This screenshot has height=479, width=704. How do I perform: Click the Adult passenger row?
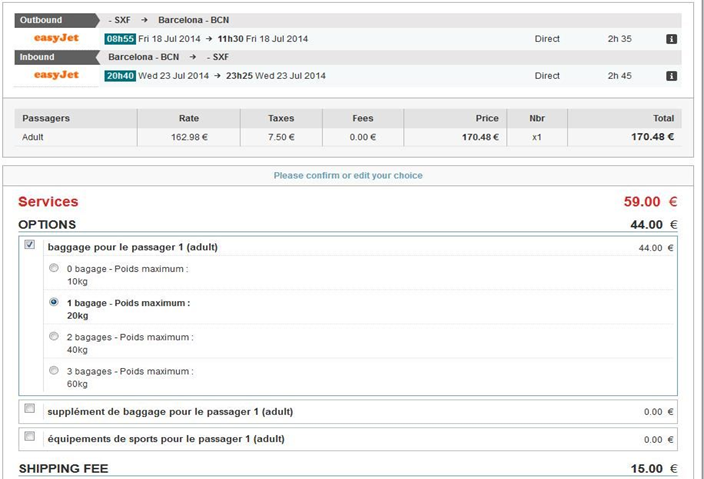(34, 137)
